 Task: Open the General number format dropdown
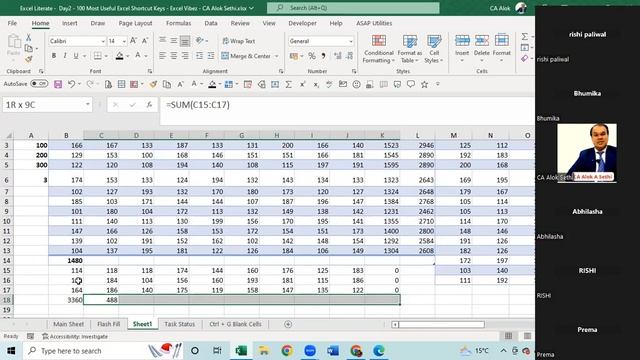[x=351, y=41]
